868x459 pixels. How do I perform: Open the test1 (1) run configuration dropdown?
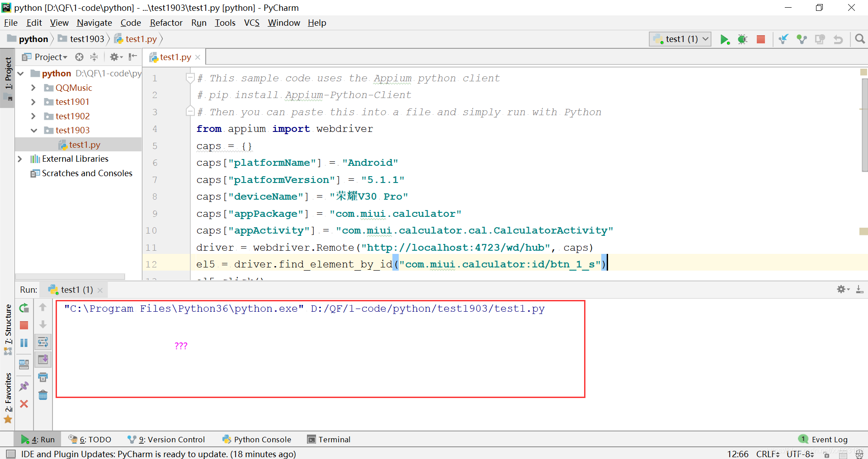pos(680,39)
